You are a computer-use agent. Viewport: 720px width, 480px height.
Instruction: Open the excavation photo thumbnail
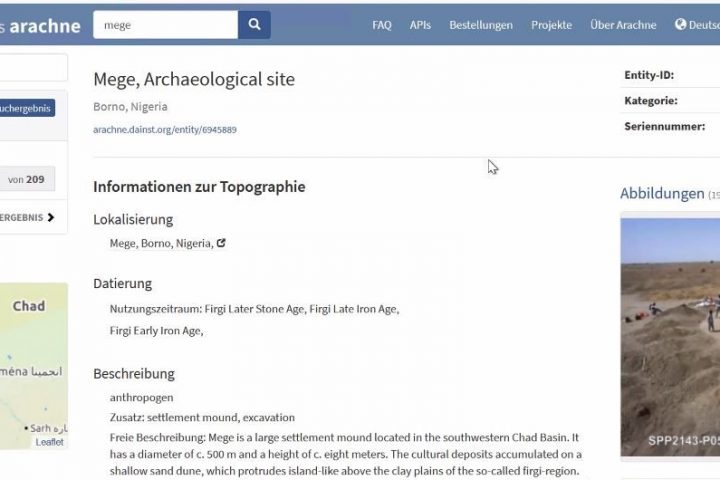670,337
